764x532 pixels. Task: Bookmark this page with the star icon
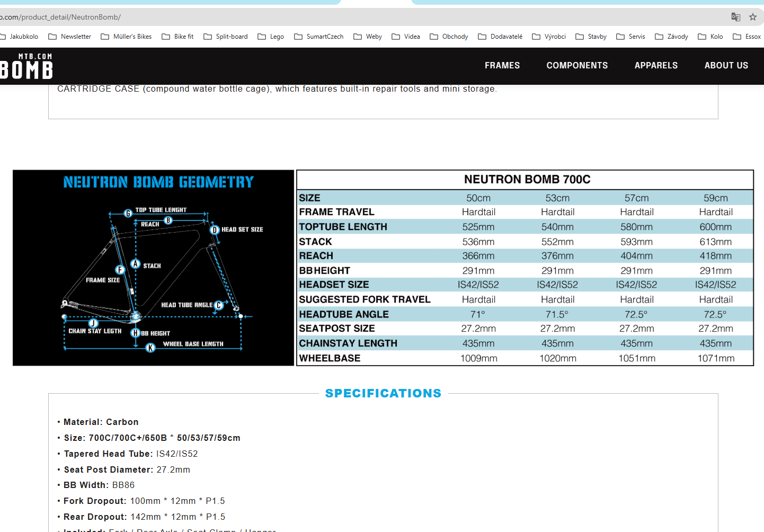(753, 17)
